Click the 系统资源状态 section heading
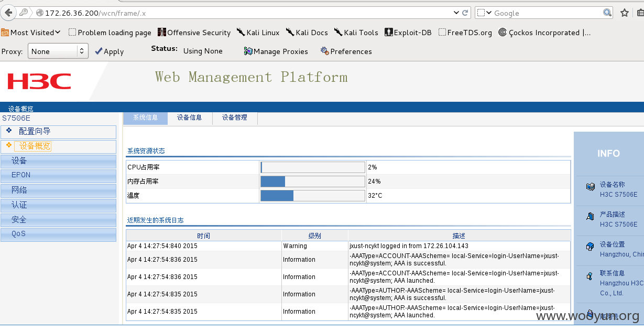This screenshot has width=644, height=331. (146, 151)
